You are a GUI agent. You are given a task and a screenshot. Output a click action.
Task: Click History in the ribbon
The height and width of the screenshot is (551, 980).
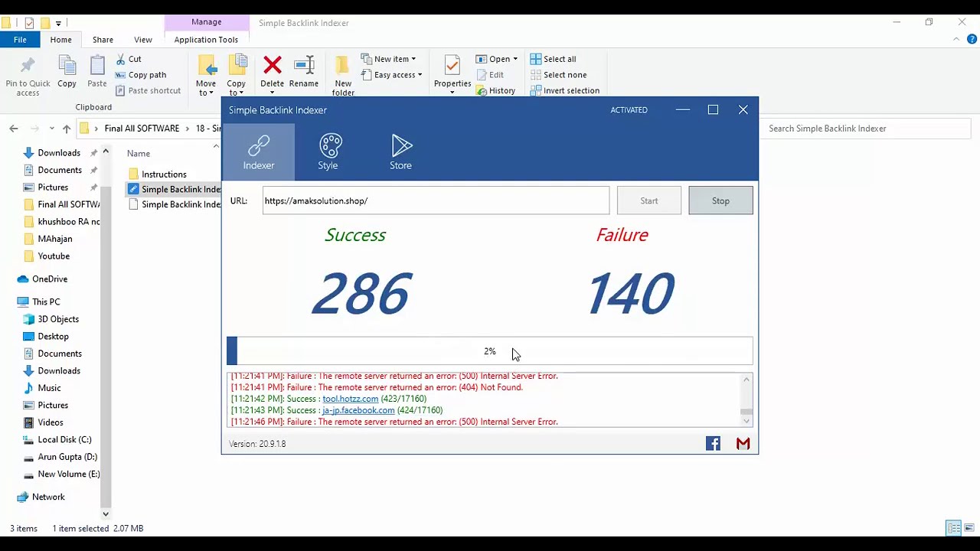[495, 90]
